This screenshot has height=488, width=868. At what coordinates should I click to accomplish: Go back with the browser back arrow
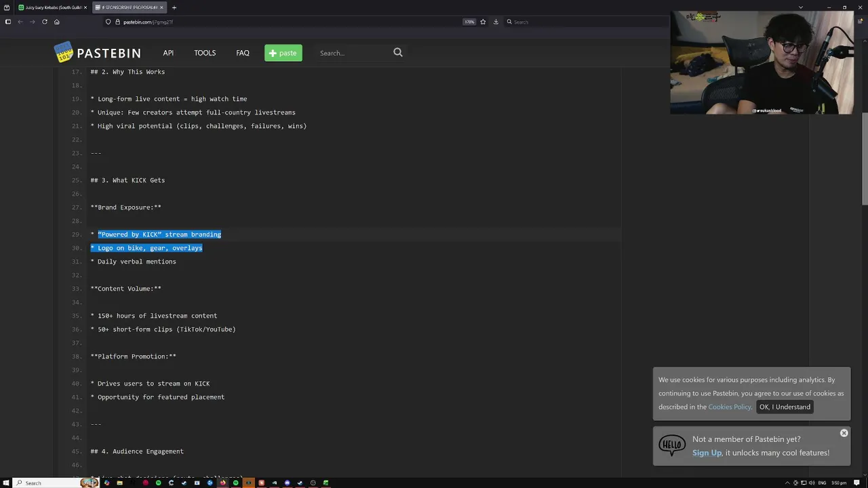click(x=20, y=22)
